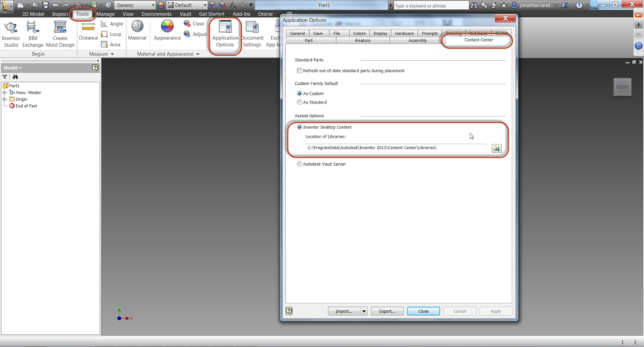Open the Import button dropdown arrow
This screenshot has width=644, height=347.
(364, 311)
